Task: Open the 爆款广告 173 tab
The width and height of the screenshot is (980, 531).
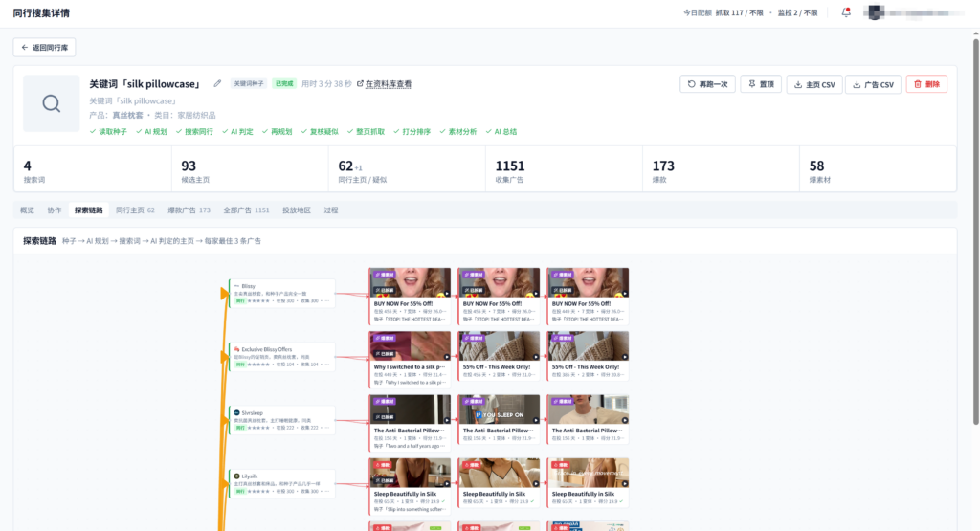Action: click(x=189, y=210)
